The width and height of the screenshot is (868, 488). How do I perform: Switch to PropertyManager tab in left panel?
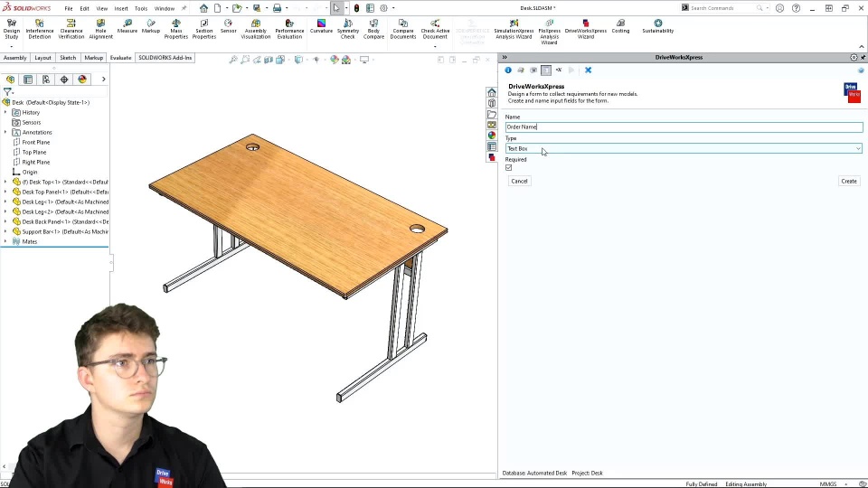[x=28, y=80]
